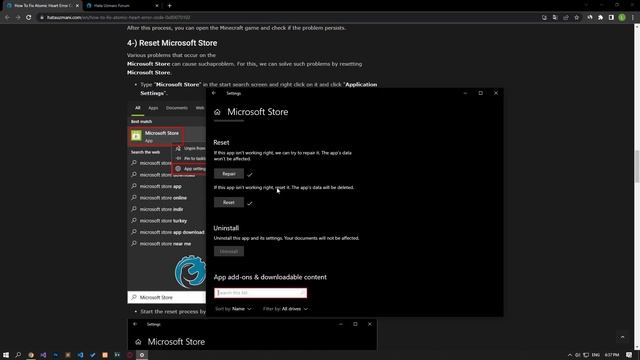Screen dimensions: 640x360
Task: Open the taskbar search icon
Action: tap(18, 355)
